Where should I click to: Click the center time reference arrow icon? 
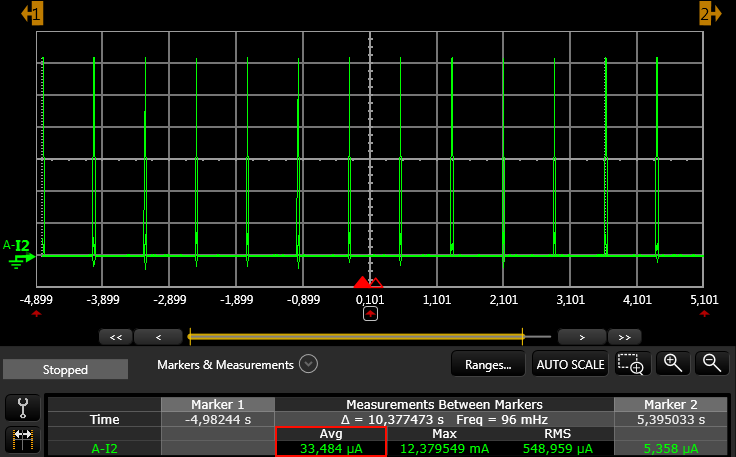click(370, 314)
